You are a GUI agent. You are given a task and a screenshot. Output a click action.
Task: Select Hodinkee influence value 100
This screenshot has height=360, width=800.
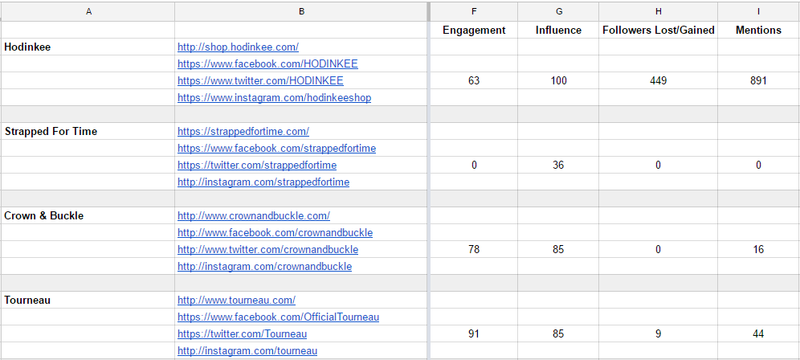pyautogui.click(x=558, y=81)
